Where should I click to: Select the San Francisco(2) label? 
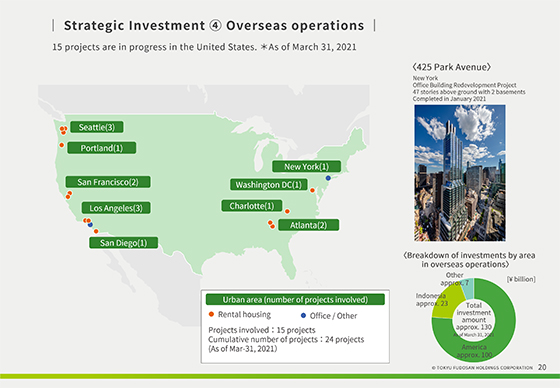(x=108, y=182)
